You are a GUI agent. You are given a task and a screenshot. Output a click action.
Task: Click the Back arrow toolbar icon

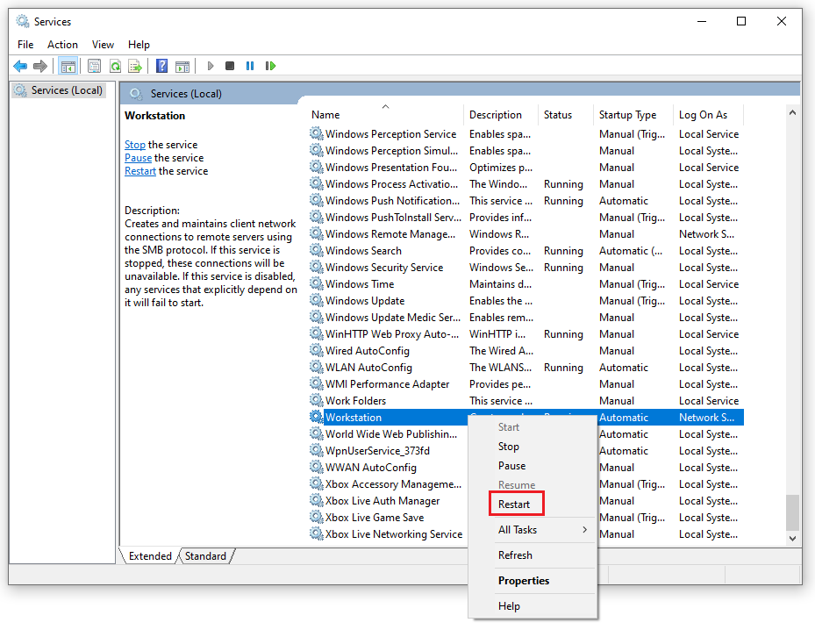coord(20,66)
